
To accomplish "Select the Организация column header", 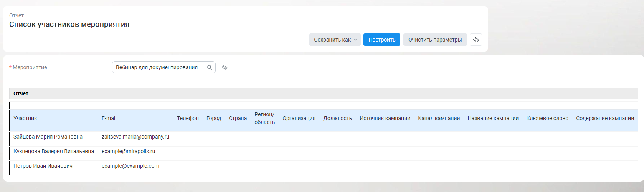I will pos(299,118).
